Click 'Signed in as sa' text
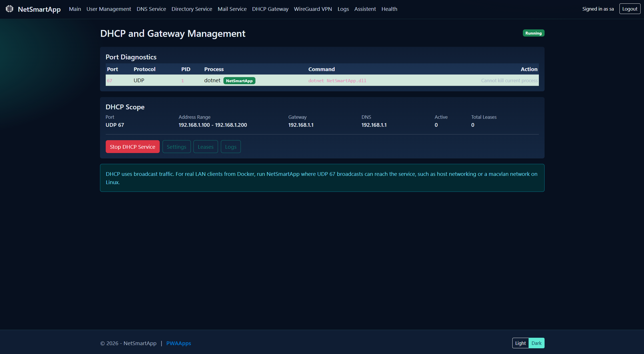This screenshot has width=644, height=354. 598,9
